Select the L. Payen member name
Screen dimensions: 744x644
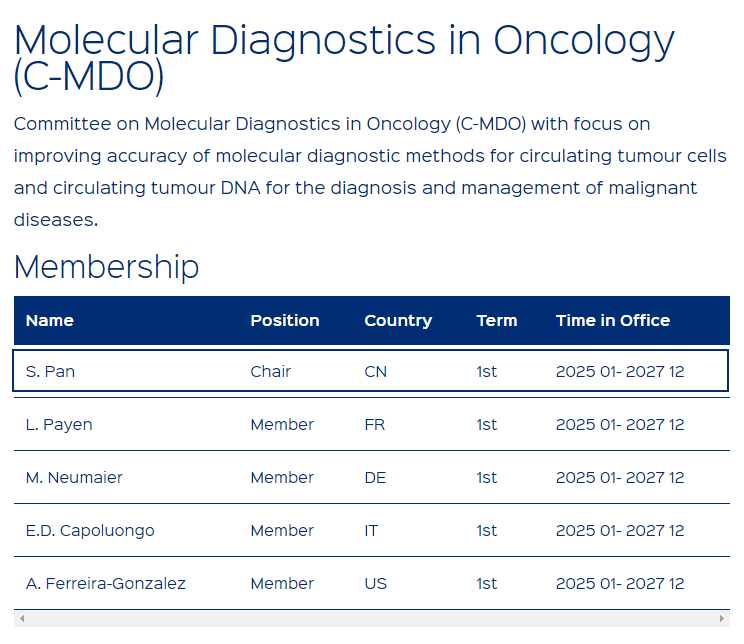(59, 425)
